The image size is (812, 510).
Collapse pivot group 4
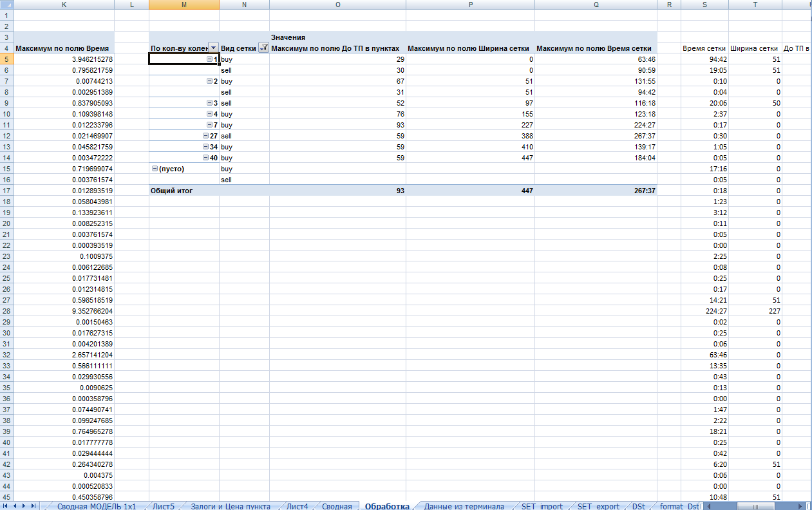tap(210, 114)
